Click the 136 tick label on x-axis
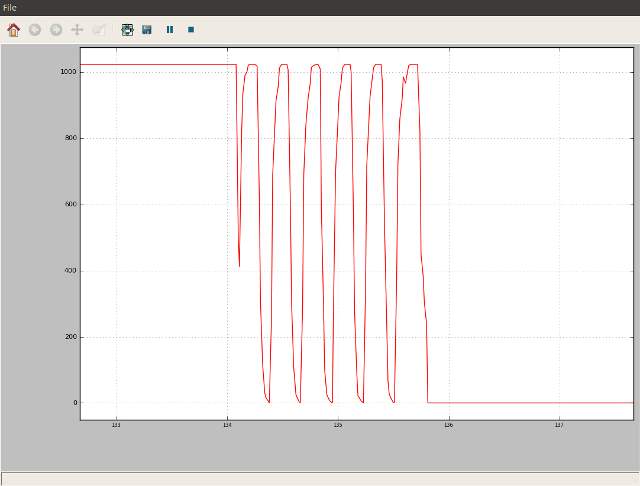This screenshot has height=486, width=640. 448,426
